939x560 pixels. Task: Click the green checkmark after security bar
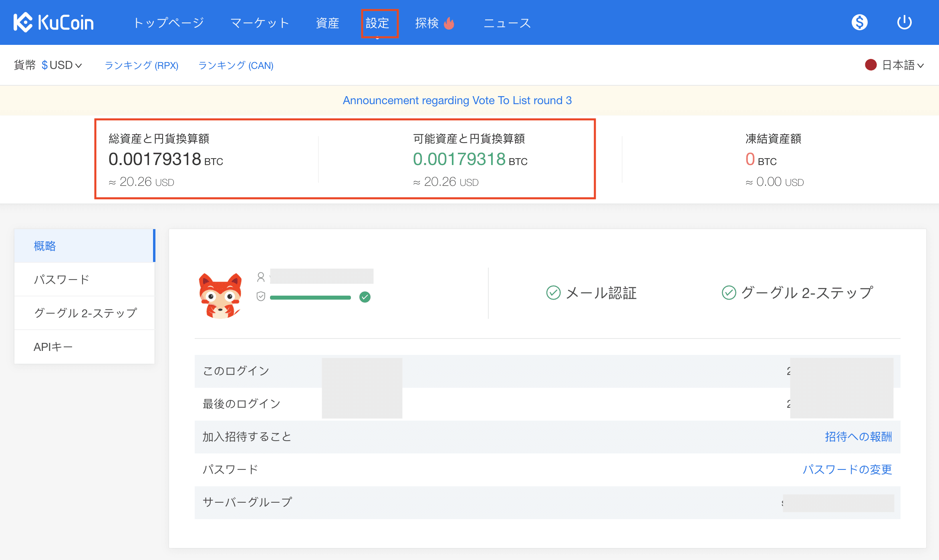pyautogui.click(x=365, y=297)
